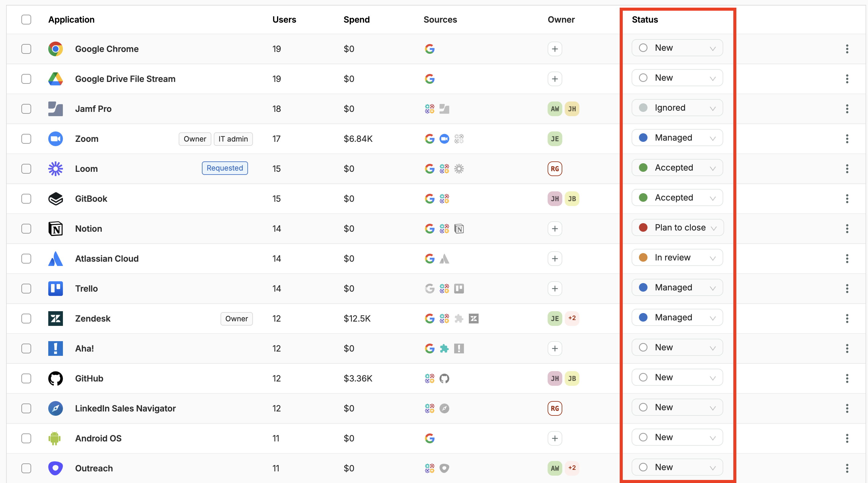This screenshot has width=868, height=483.
Task: Open the Plan to close dropdown for Notion
Action: [677, 228]
